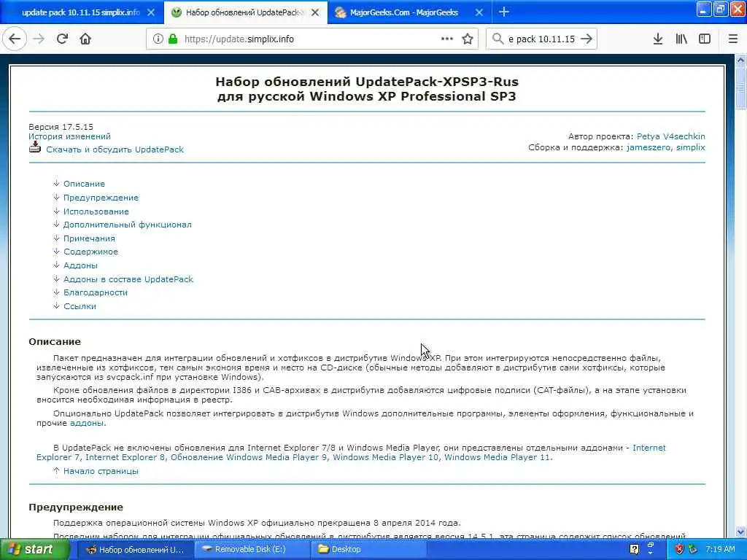747x560 pixels.
Task: Click scrollbar down arrow
Action: coord(741,532)
